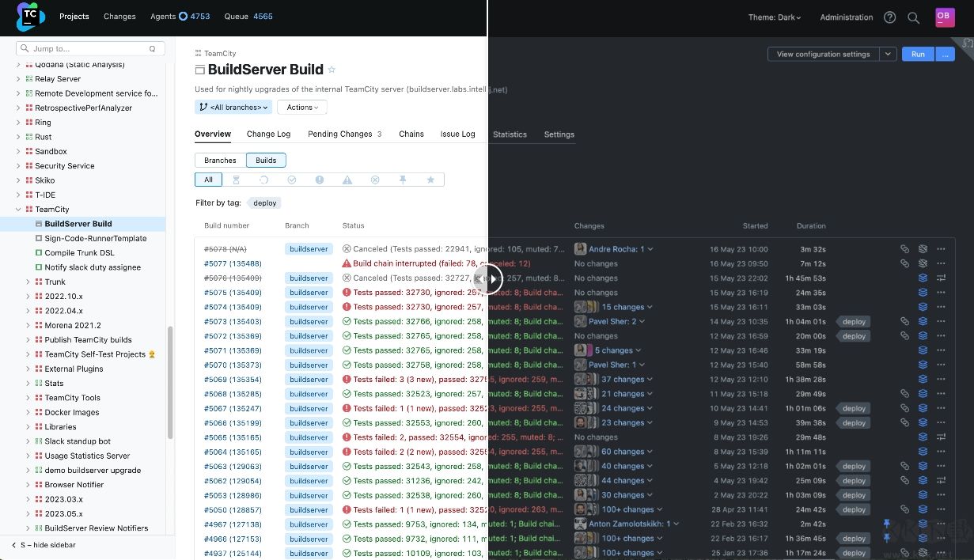The image size is (974, 560).
Task: Click the ... button next to Run
Action: point(945,54)
